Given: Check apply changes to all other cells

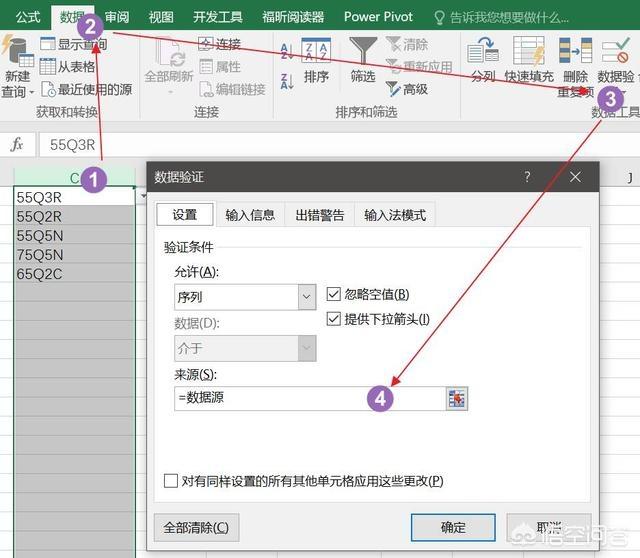Looking at the screenshot, I should [x=171, y=481].
